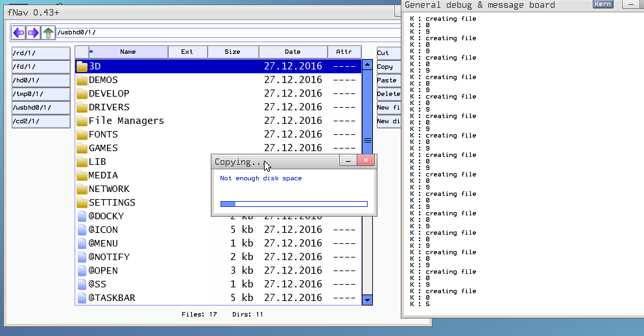
Task: Click the path address field
Action: (x=227, y=32)
